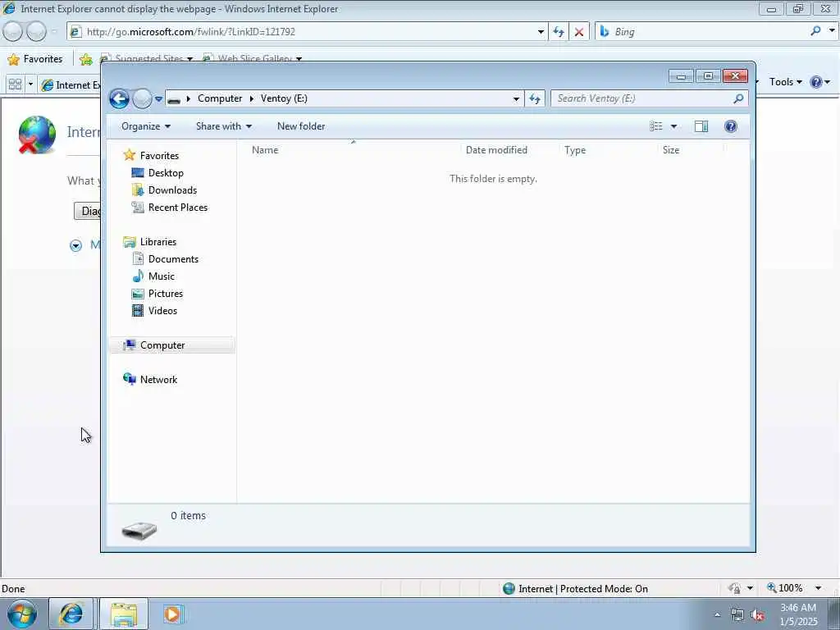Minimize the Explorer window
This screenshot has height=630, width=840.
(681, 76)
